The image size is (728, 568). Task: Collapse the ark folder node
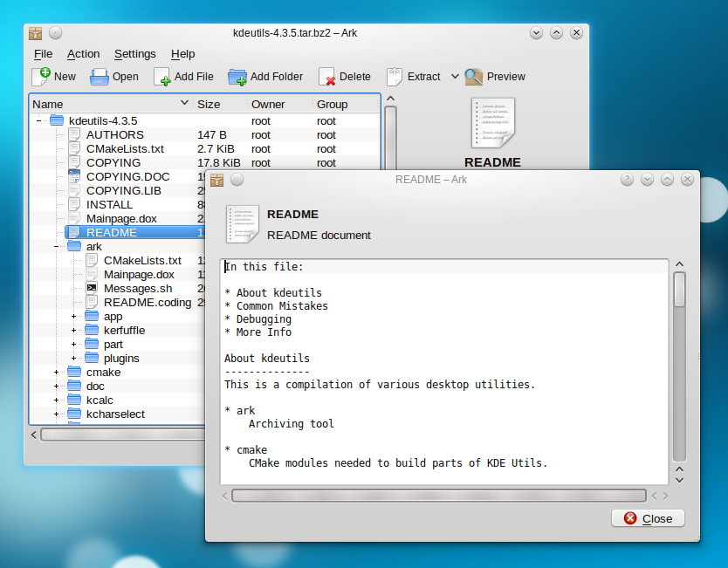(57, 246)
